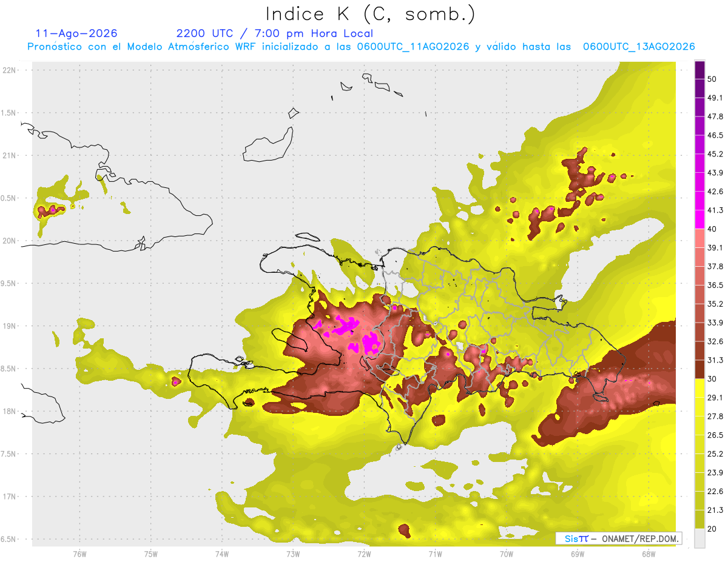Click the map title "Indice K (C, somb.)"
Viewport: 728px width, 562px height.
pyautogui.click(x=371, y=14)
